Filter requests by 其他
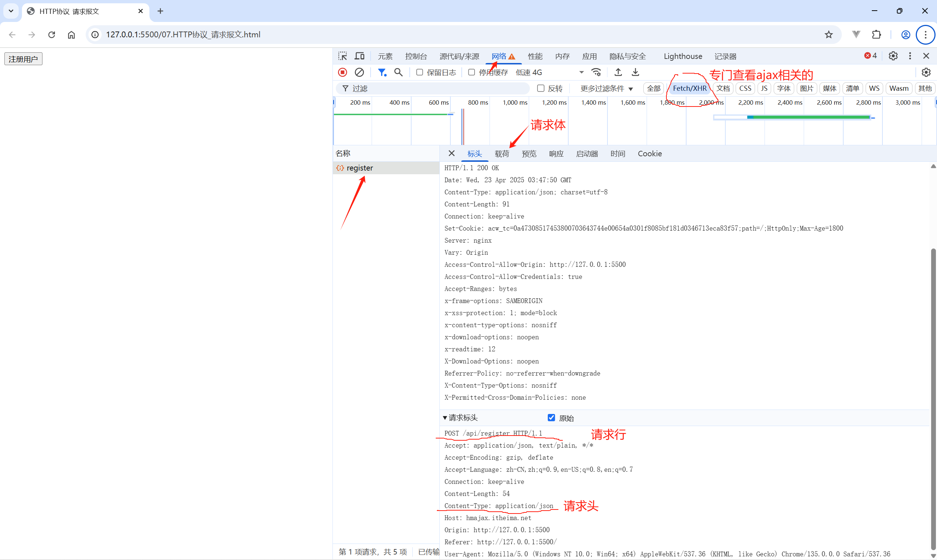 [925, 88]
